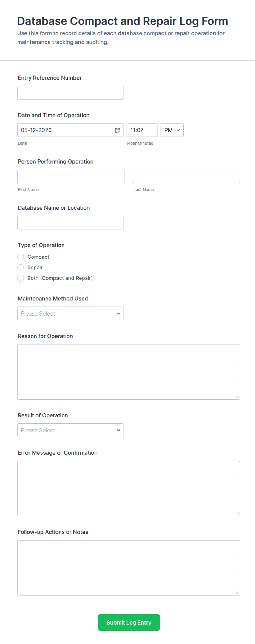
Task: Click the date field showing 05-12-2026
Action: [70, 130]
